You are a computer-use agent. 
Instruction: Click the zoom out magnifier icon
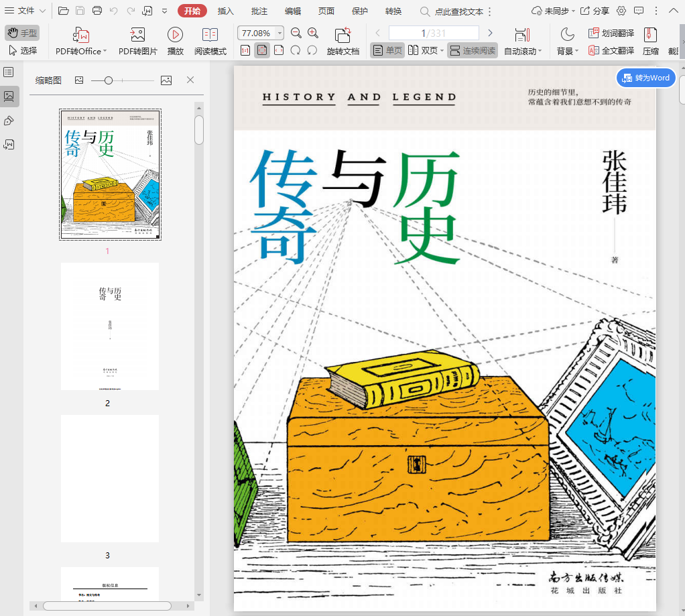coord(296,33)
